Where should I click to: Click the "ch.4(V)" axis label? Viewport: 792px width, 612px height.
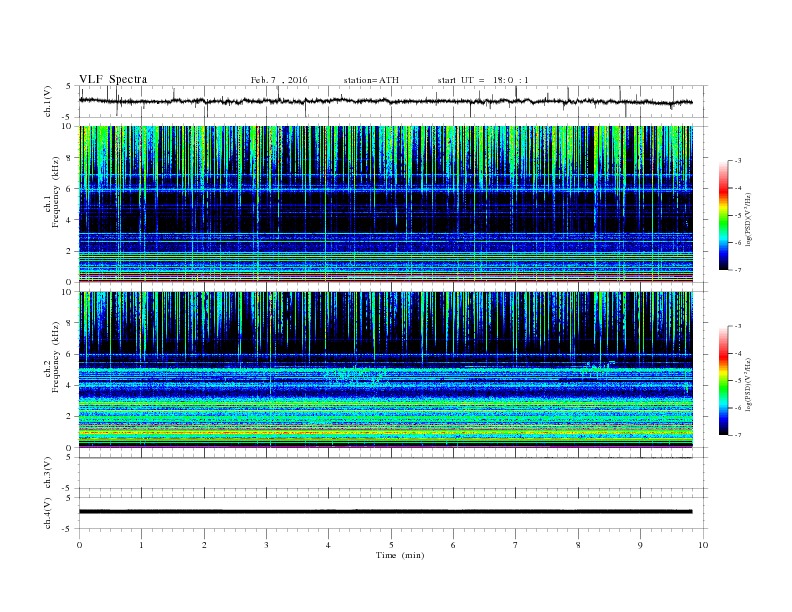click(x=48, y=513)
